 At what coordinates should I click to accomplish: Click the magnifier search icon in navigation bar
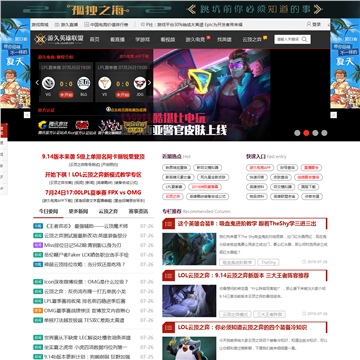tap(304, 39)
